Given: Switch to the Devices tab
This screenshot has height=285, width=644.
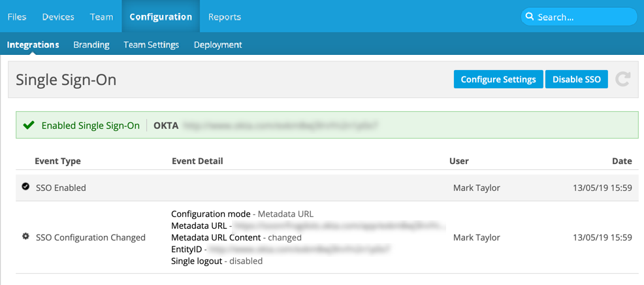Looking at the screenshot, I should click(x=58, y=17).
